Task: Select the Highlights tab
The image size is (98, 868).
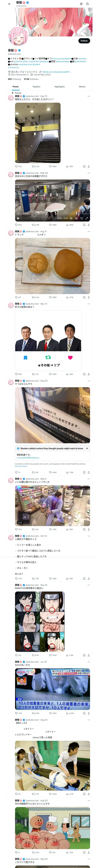Action: point(60,87)
